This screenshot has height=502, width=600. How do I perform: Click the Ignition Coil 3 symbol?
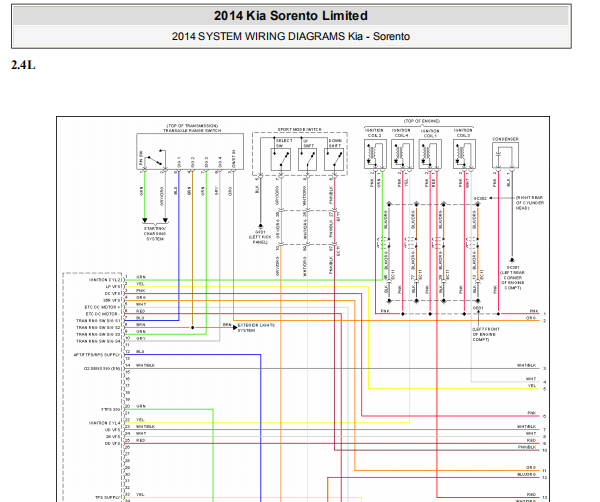pos(465,154)
